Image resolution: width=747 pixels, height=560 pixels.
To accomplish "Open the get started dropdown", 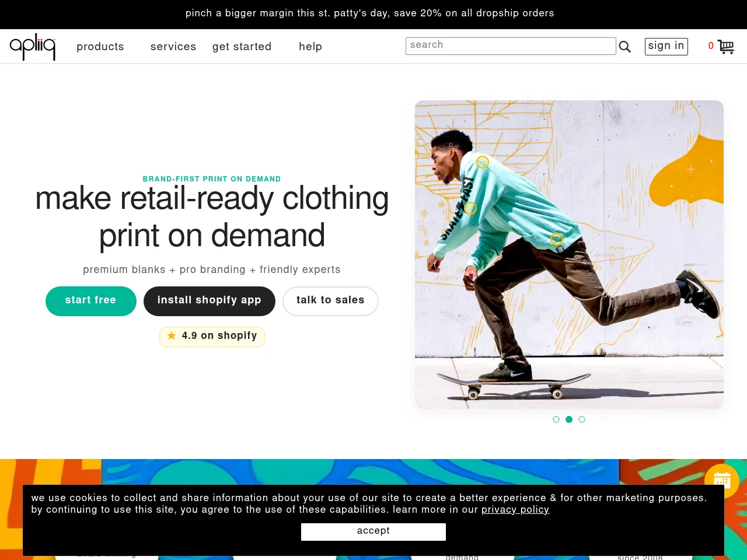I will click(242, 47).
